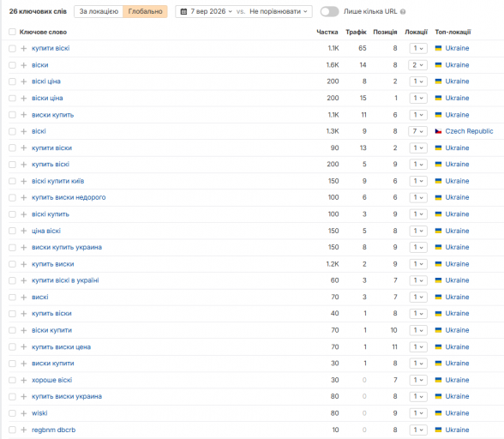Viewport: 504px width, 439px height.
Task: Open the keyword link купити віскі
Action: 51,48
